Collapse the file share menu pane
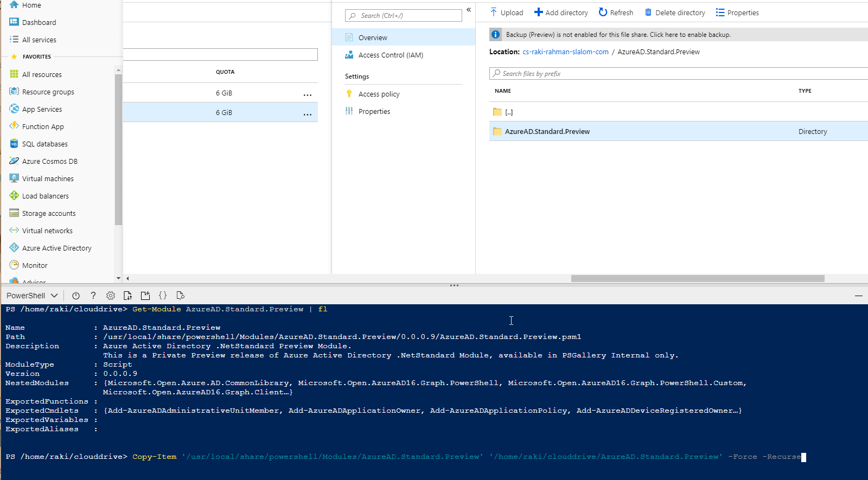The height and width of the screenshot is (480, 868). 469,10
